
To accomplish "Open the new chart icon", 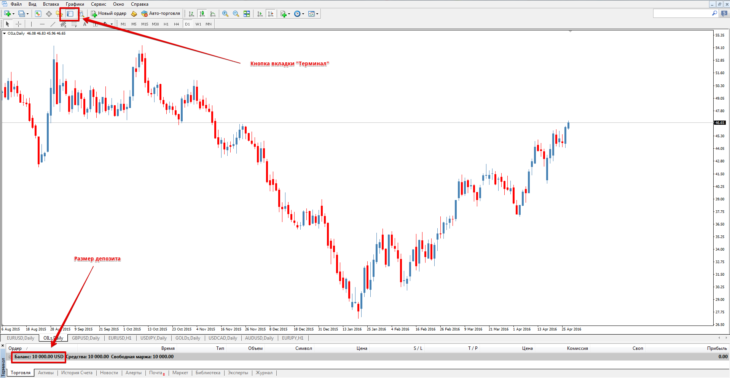I will click(x=7, y=14).
